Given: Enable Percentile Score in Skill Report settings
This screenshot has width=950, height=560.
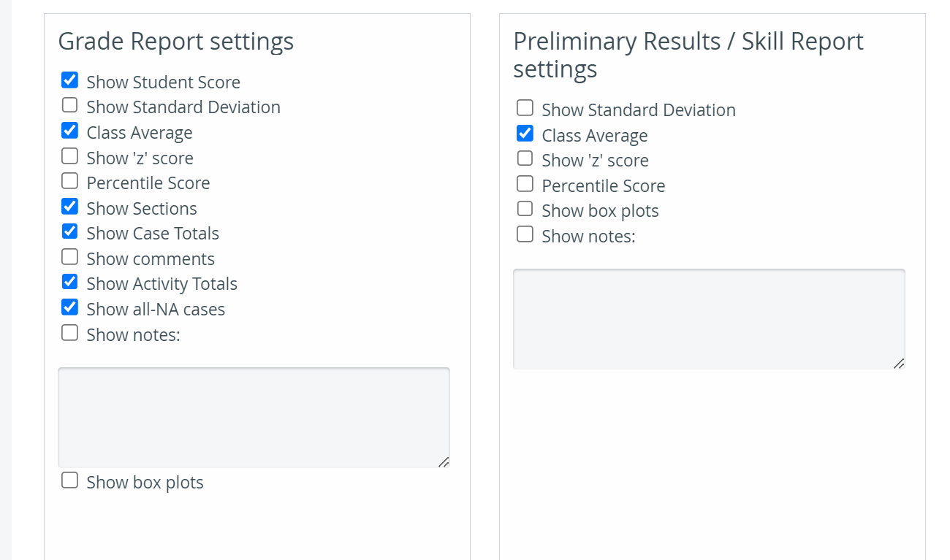Looking at the screenshot, I should [525, 184].
